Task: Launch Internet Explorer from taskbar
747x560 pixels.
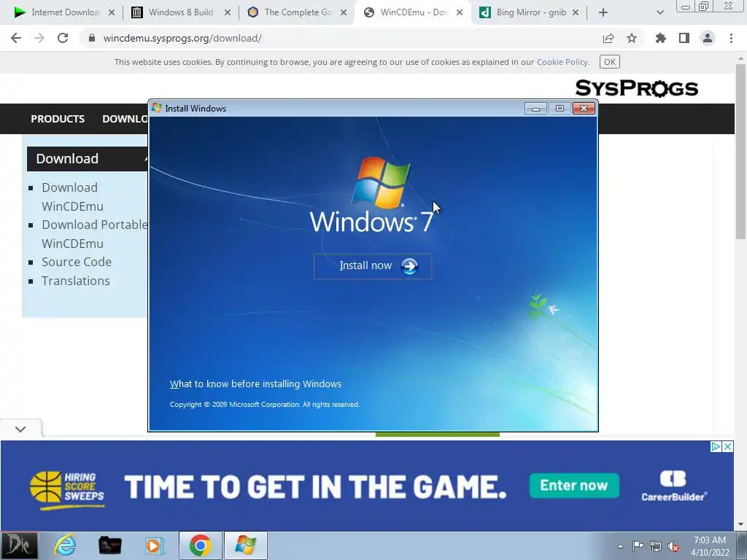Action: [65, 545]
